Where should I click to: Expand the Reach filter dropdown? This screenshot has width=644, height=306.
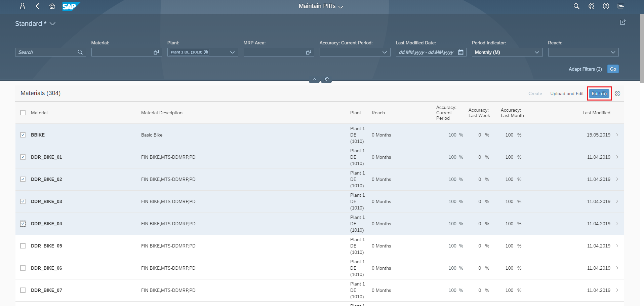pos(613,52)
